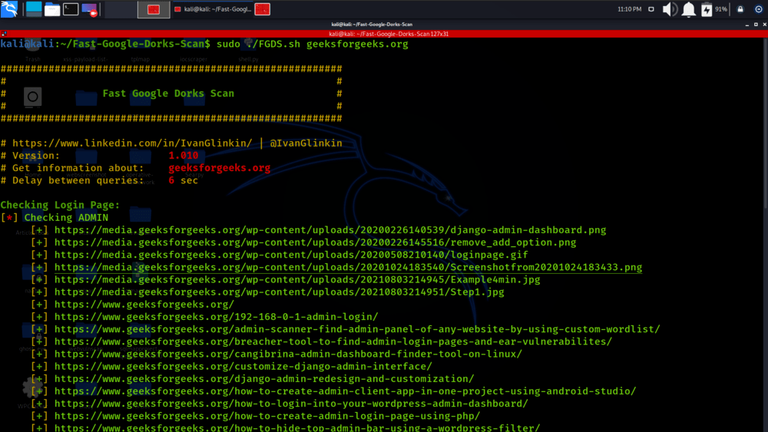Image resolution: width=768 pixels, height=432 pixels.
Task: Open the Kali dragon applications menu
Action: (x=9, y=9)
